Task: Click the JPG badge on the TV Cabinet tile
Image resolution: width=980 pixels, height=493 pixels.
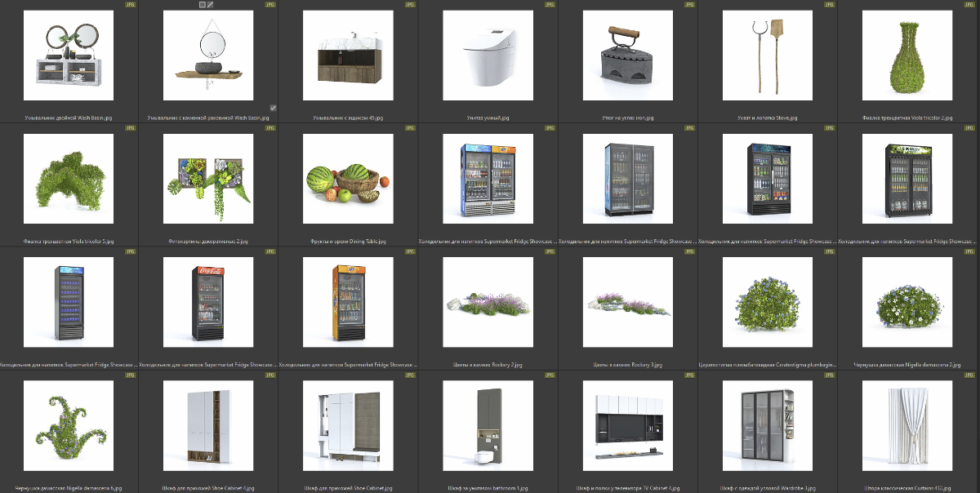Action: pos(690,375)
